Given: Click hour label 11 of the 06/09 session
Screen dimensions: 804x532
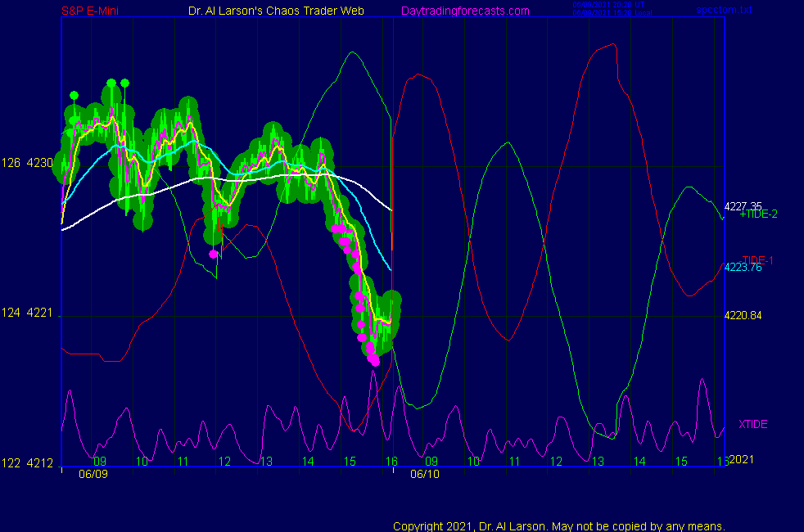Looking at the screenshot, I should (x=183, y=462).
